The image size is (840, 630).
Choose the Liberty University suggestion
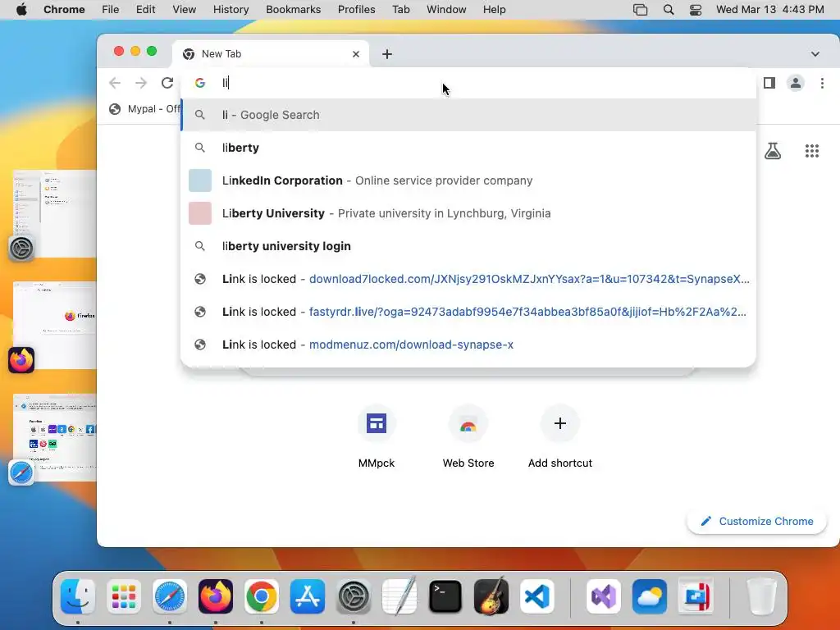click(468, 213)
